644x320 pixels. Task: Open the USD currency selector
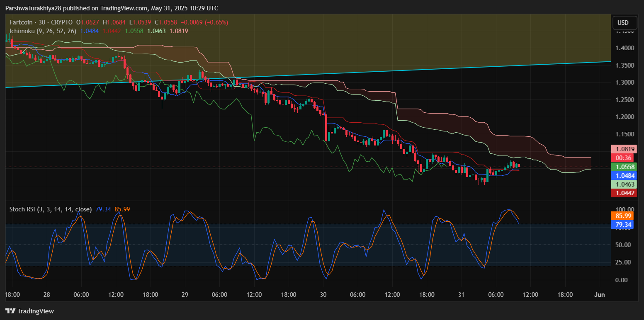click(x=623, y=23)
